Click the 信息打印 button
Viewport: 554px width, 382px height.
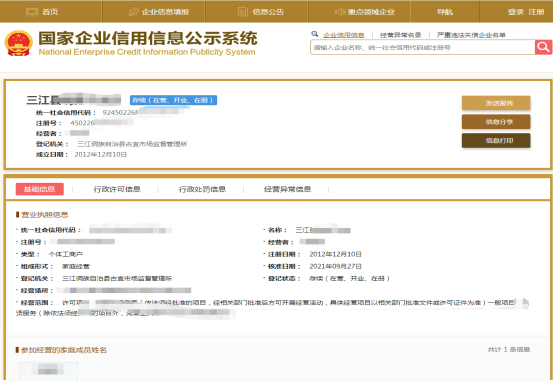coord(496,140)
